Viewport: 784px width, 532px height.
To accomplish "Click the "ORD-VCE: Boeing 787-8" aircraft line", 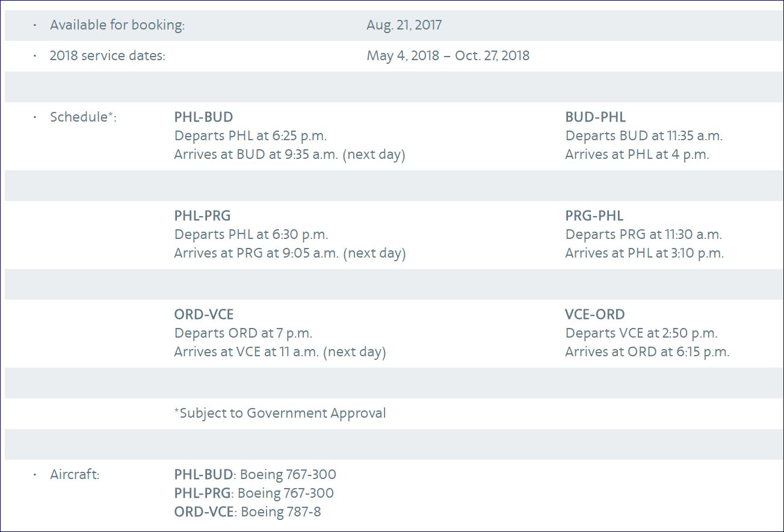I will click(x=247, y=512).
